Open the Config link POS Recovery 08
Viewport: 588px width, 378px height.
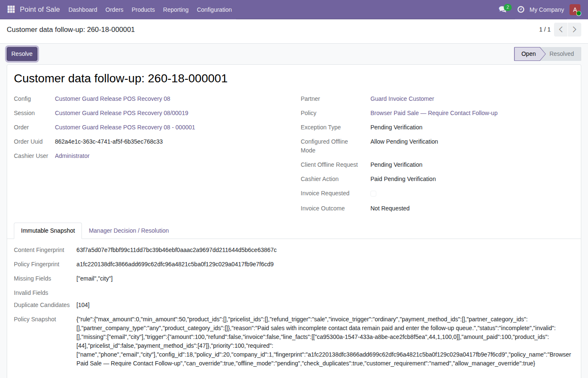(x=113, y=99)
